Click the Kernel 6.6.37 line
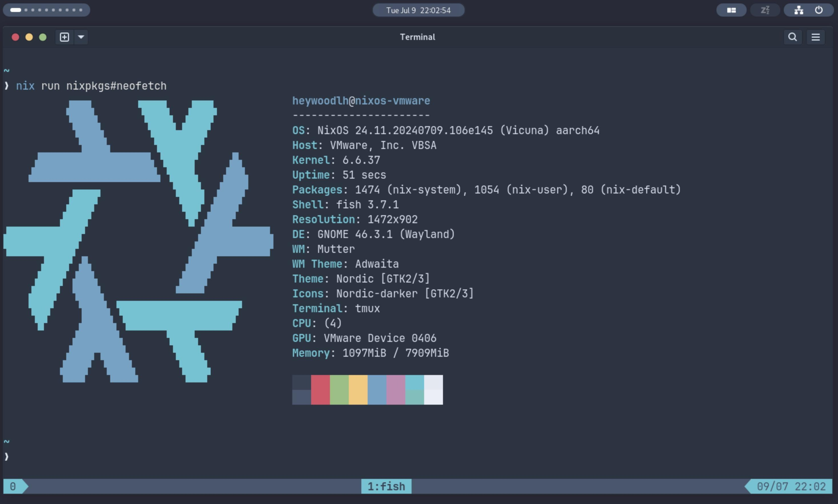The width and height of the screenshot is (838, 504). coord(336,160)
